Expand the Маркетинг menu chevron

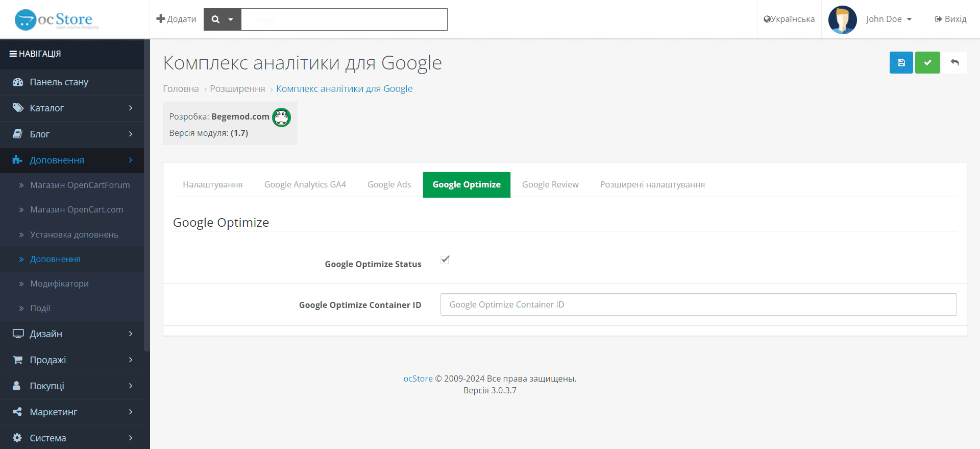pyautogui.click(x=131, y=412)
